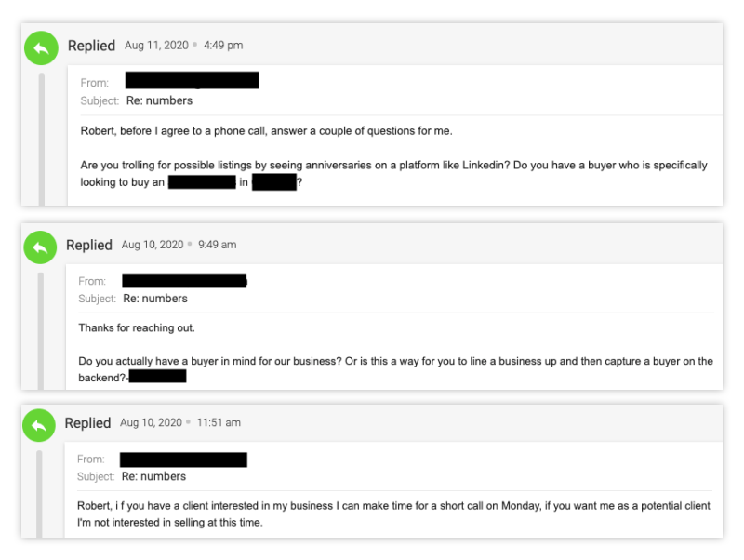
Task: Open the redacted sender of the 11:51 am reply
Action: pos(183,459)
